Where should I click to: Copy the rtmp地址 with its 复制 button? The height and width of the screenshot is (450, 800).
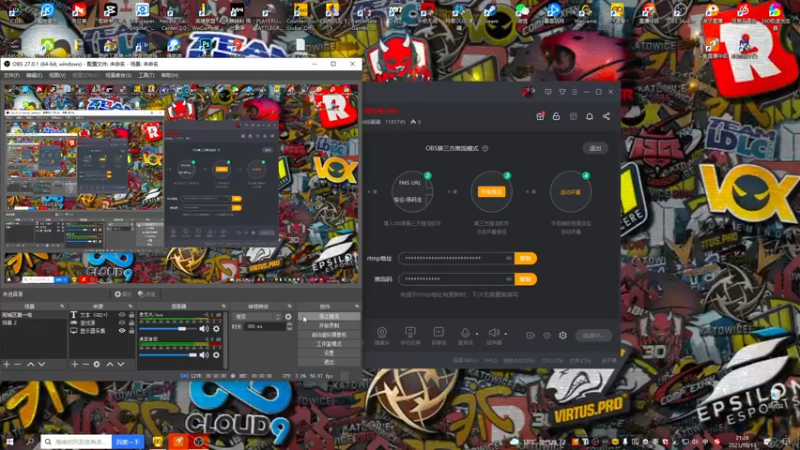tap(526, 258)
